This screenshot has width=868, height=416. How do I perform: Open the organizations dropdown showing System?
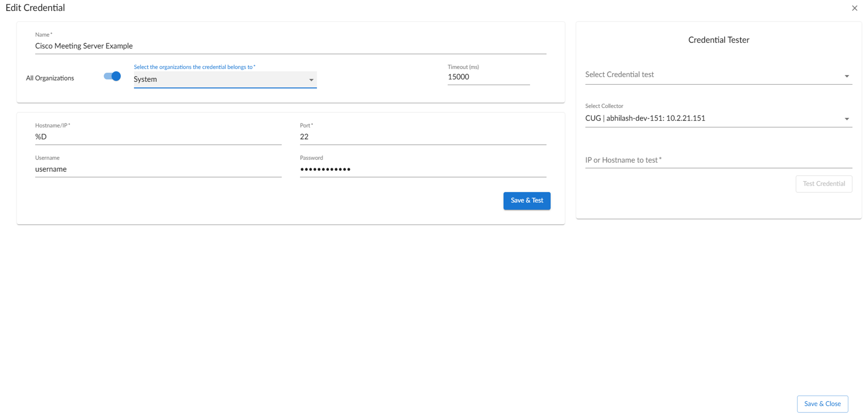coord(225,79)
